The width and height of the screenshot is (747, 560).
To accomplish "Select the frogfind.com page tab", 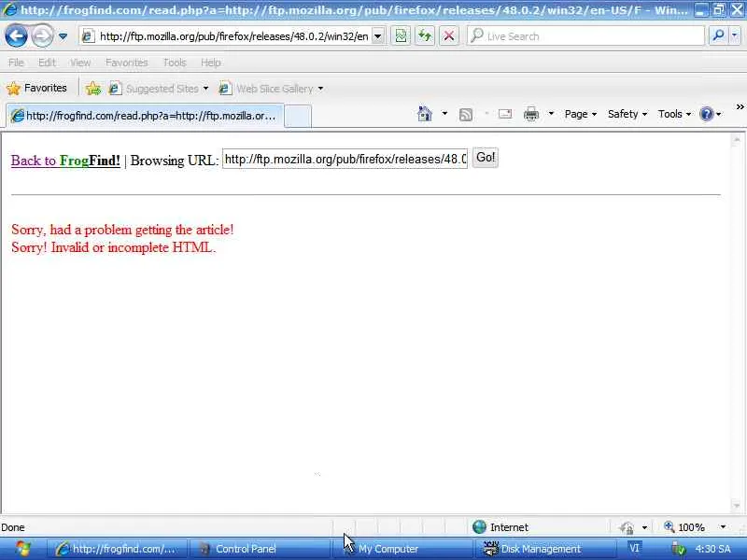I will (x=145, y=116).
